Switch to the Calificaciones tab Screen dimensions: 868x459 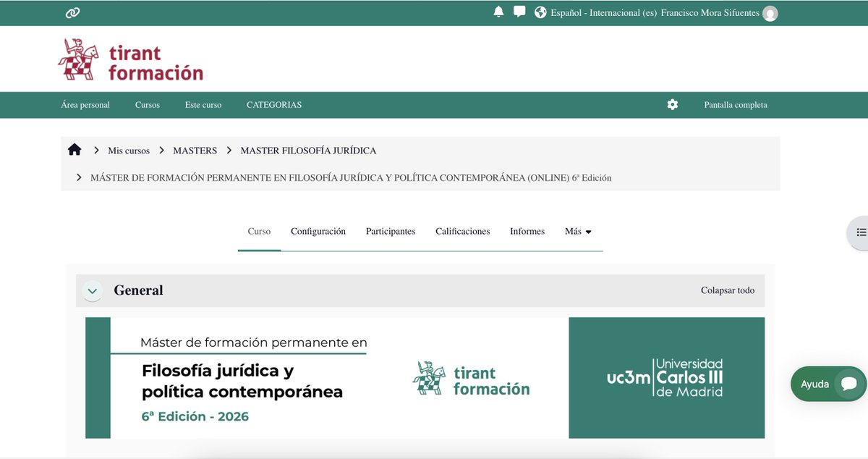[x=463, y=232]
